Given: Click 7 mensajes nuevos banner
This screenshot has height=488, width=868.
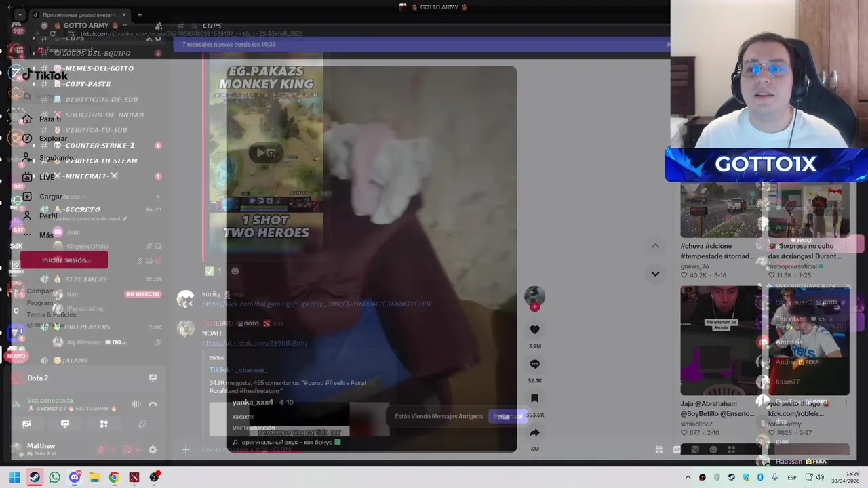Looking at the screenshot, I should [420, 44].
